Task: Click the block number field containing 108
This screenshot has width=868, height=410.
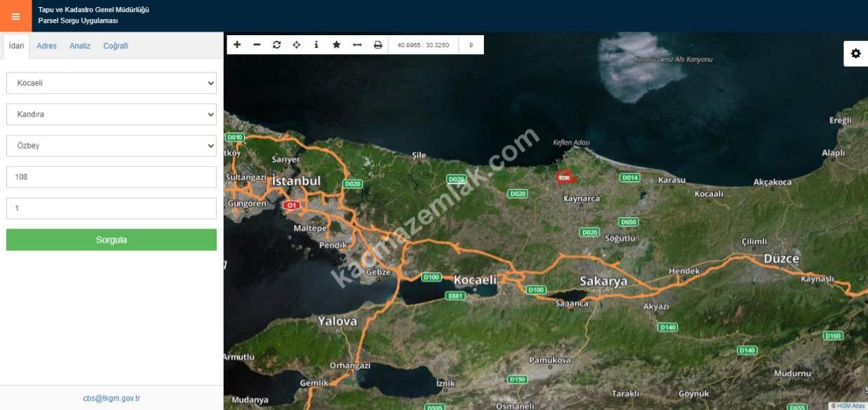Action: (x=111, y=177)
